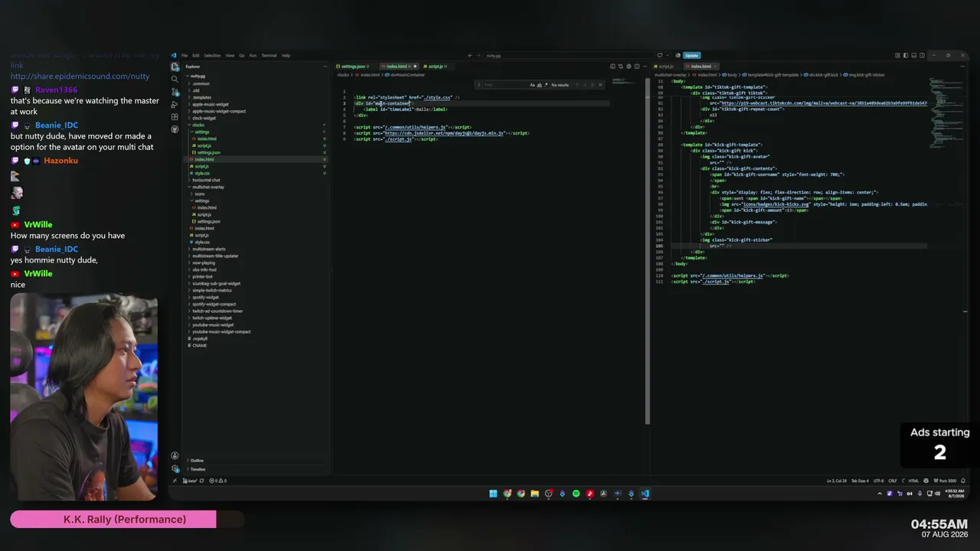980x551 pixels.
Task: Show hidden system tray icons
Action: [879, 494]
